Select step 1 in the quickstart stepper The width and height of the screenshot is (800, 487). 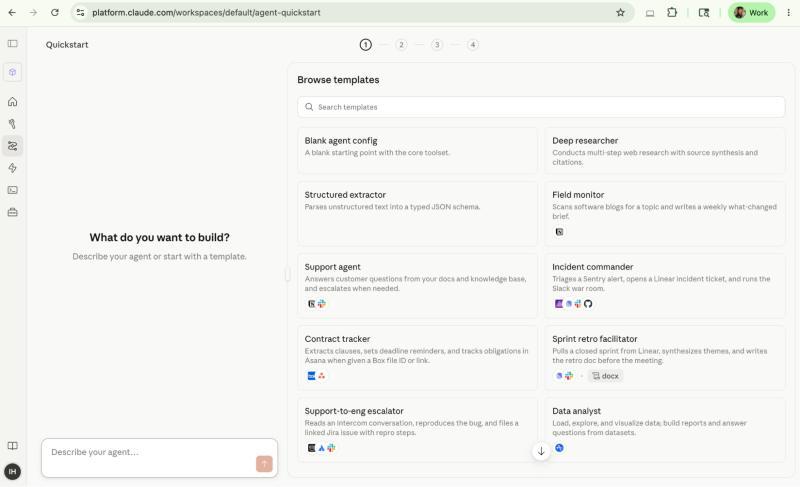(x=365, y=45)
